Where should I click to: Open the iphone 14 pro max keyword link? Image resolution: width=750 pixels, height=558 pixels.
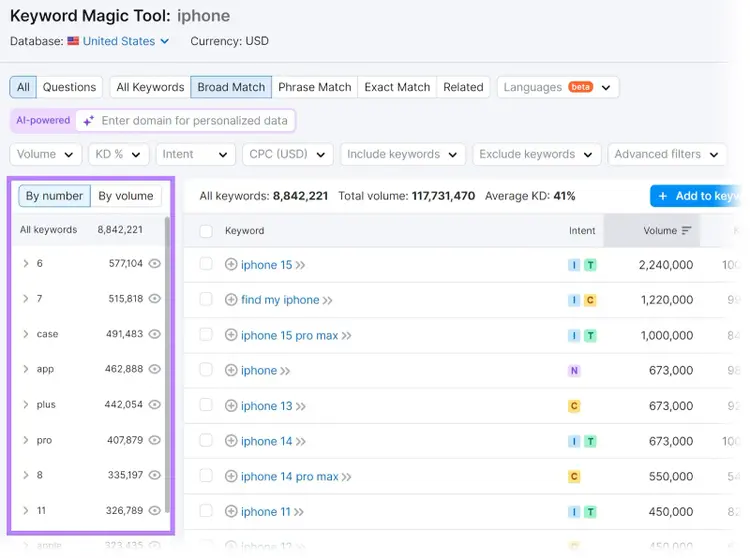pyautogui.click(x=289, y=476)
